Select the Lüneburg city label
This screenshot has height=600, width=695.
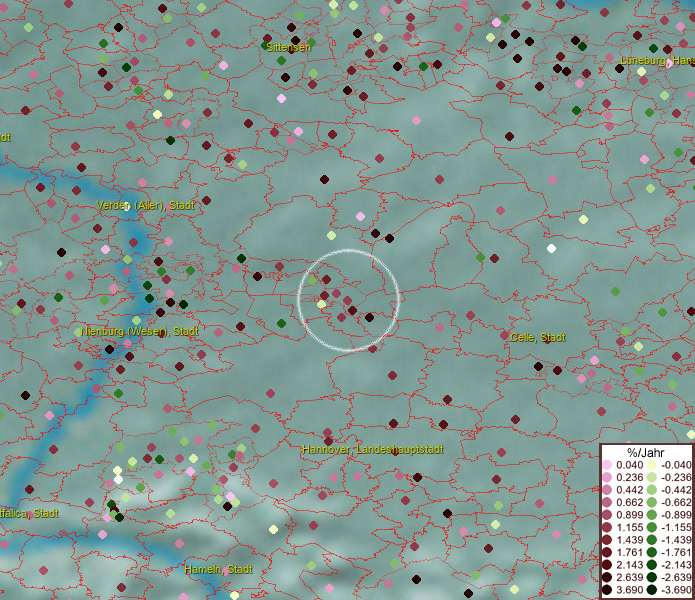pyautogui.click(x=657, y=60)
